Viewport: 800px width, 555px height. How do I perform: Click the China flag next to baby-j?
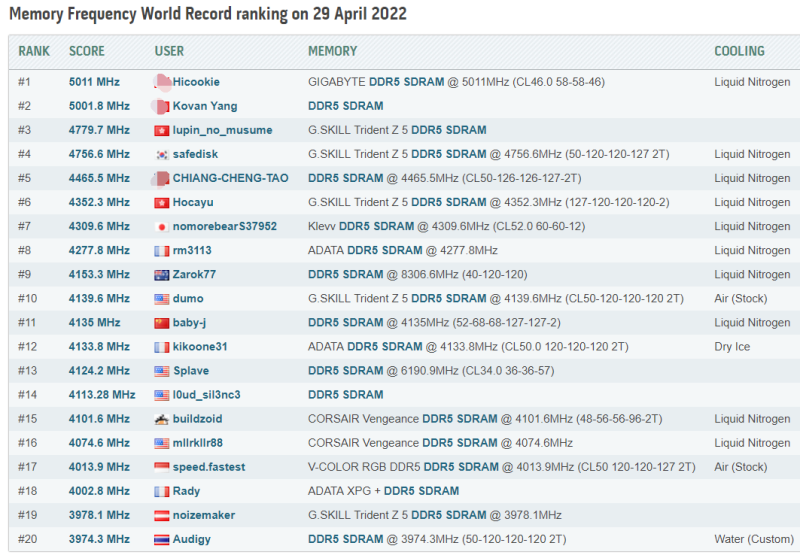tap(162, 323)
